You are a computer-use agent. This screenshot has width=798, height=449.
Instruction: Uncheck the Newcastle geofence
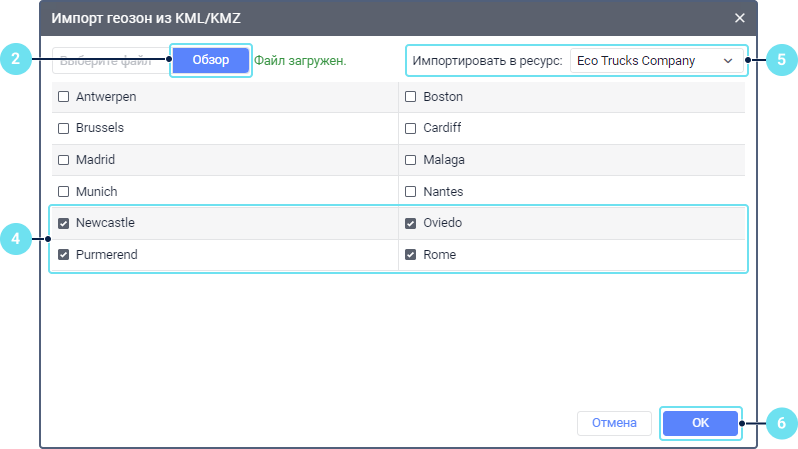pyautogui.click(x=64, y=224)
